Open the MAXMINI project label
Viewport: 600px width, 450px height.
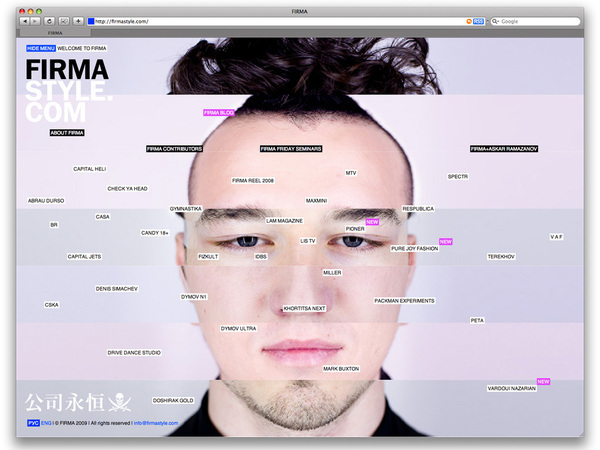tap(316, 201)
